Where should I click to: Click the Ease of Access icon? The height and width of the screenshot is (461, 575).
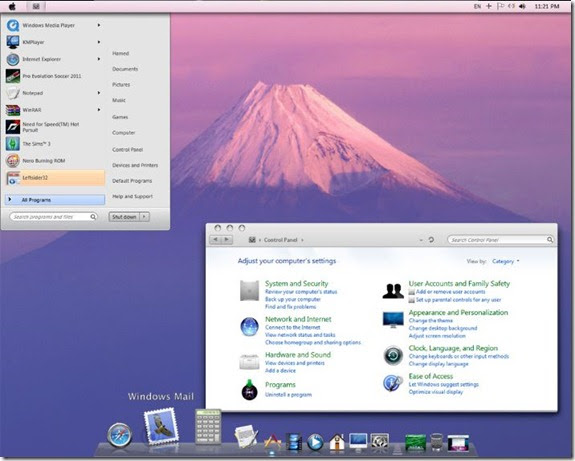[393, 383]
